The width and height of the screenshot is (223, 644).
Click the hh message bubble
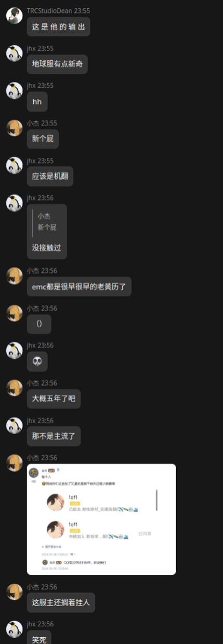[x=37, y=102]
